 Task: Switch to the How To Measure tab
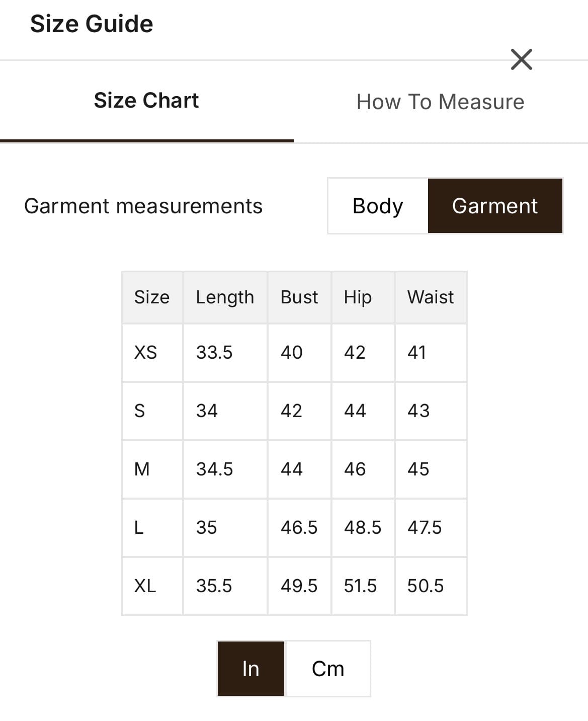(x=440, y=102)
